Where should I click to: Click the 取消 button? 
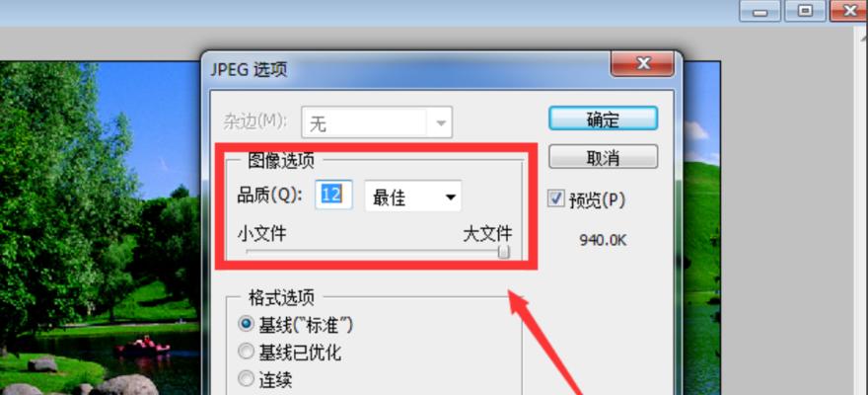603,157
